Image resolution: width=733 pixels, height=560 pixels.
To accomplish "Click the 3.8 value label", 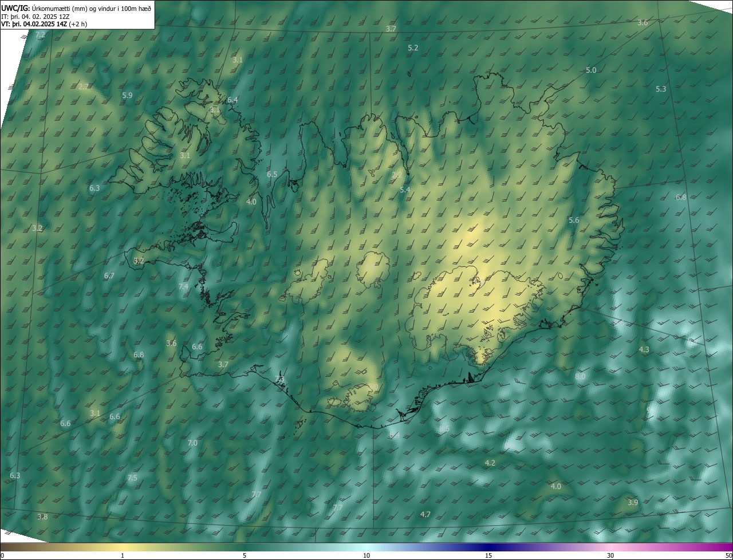I will [x=42, y=517].
